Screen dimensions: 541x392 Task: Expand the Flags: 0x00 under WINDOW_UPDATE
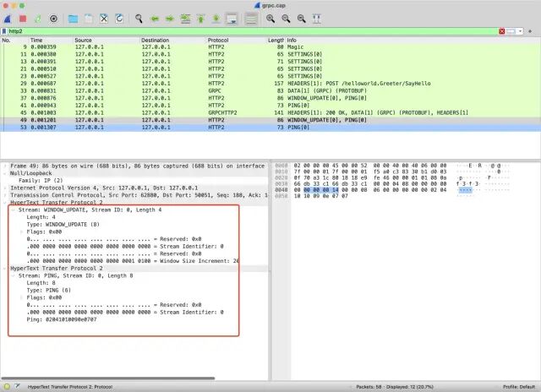tap(21, 231)
